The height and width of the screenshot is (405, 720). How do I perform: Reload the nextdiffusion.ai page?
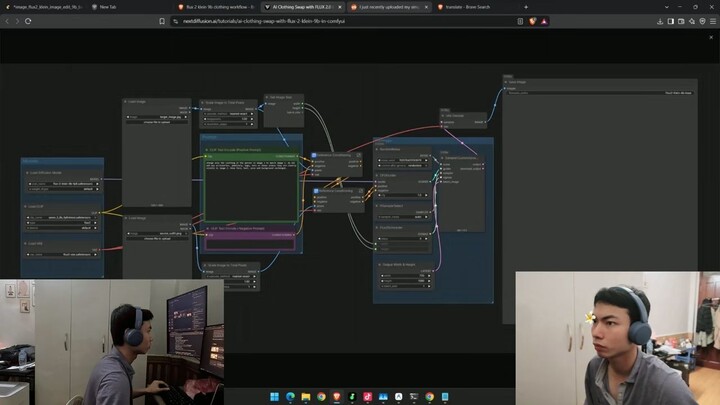[28, 21]
